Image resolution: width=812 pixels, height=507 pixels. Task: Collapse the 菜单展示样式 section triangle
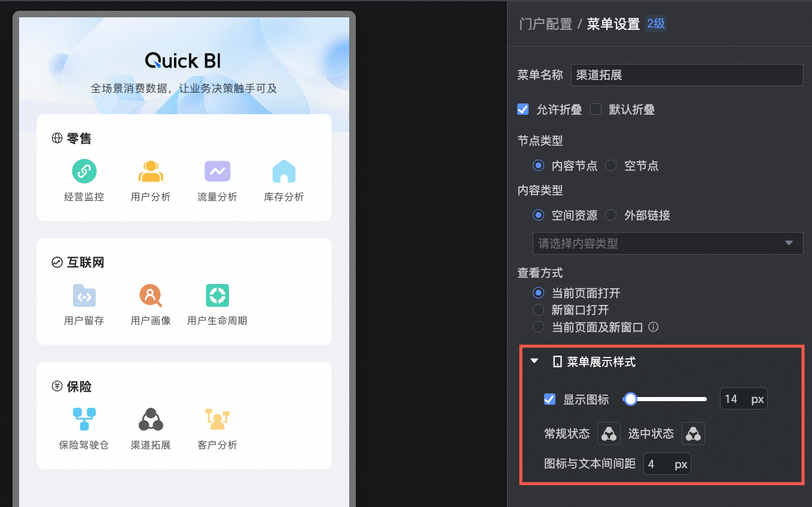(535, 362)
